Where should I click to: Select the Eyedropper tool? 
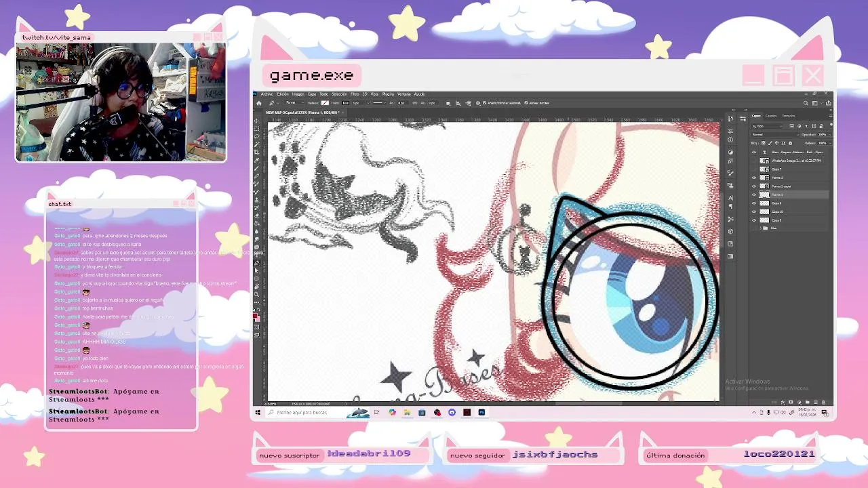[256, 161]
